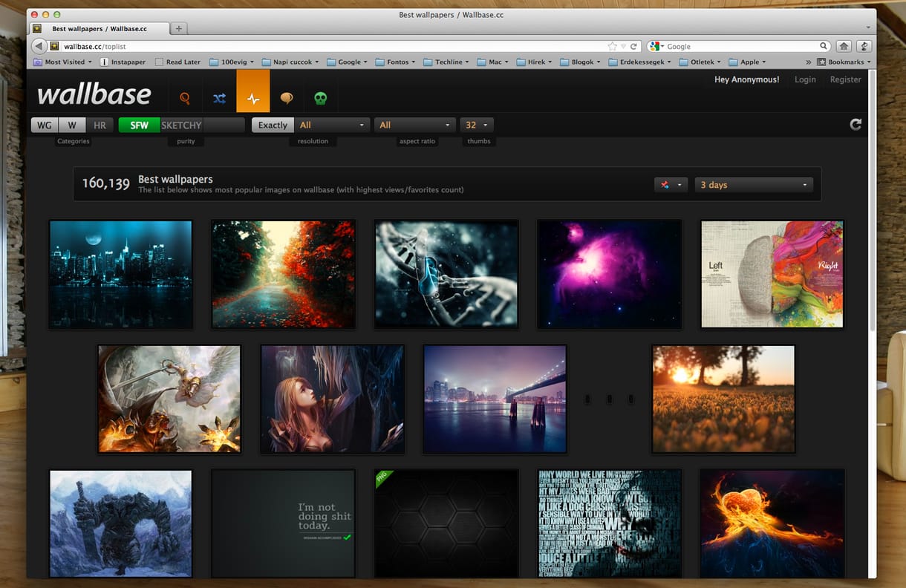Viewport: 906px width, 588px height.
Task: Click the browser Home button
Action: [x=844, y=46]
